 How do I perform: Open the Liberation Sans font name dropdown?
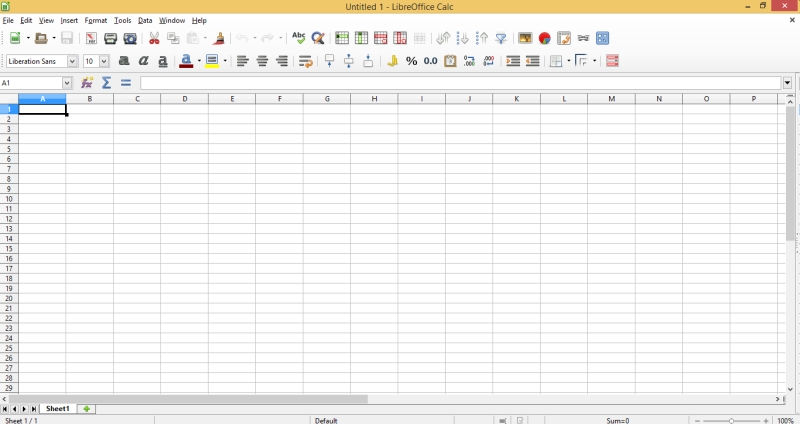[x=72, y=61]
